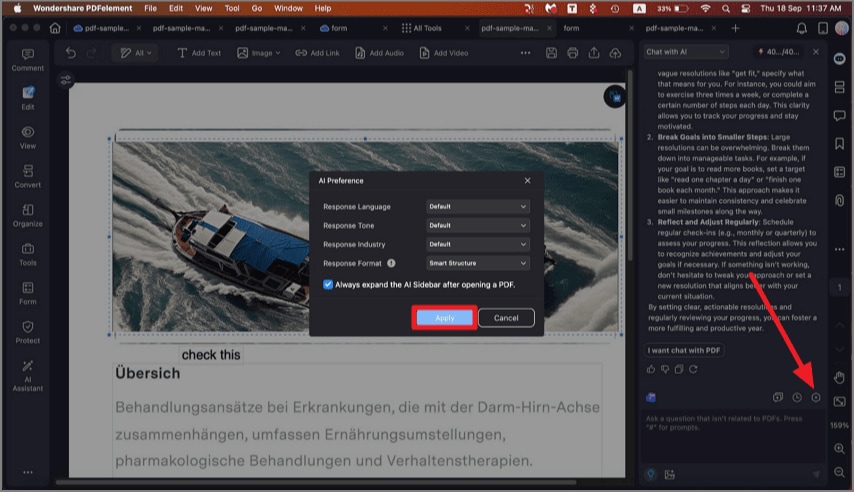The height and width of the screenshot is (492, 854).
Task: Open AI chat history clock icon
Action: pos(797,398)
